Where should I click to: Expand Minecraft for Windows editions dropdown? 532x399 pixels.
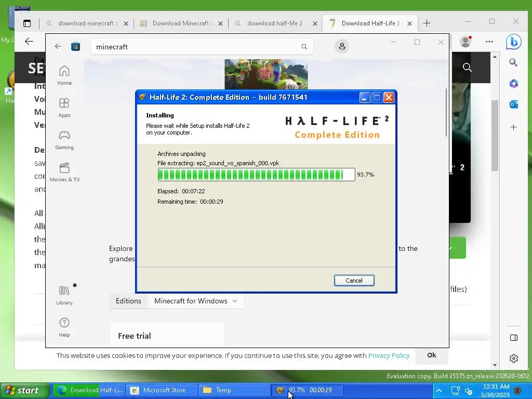click(x=196, y=301)
